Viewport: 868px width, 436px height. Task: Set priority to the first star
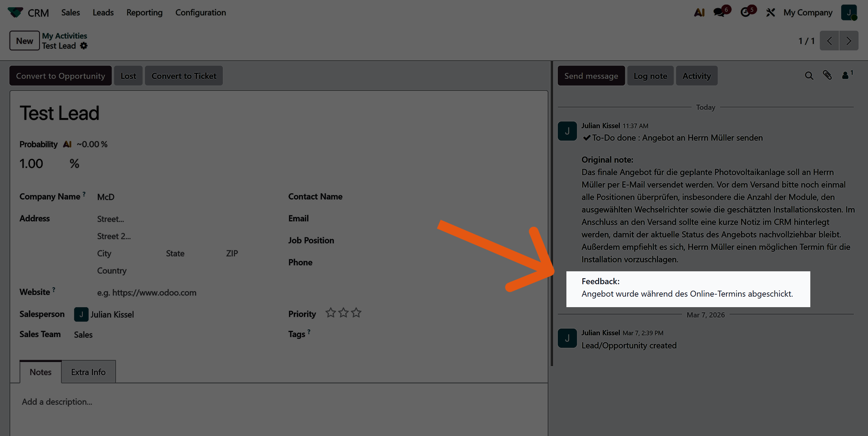pyautogui.click(x=331, y=313)
